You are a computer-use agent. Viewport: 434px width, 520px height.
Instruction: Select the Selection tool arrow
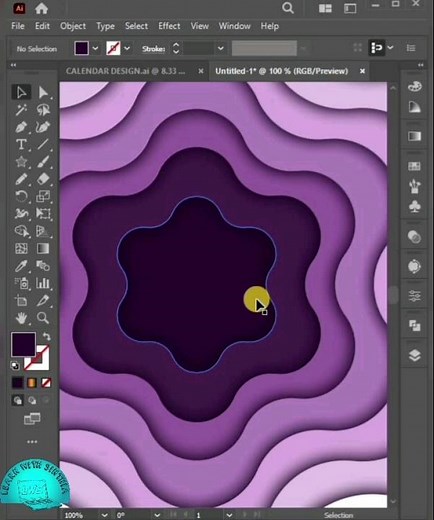[21, 92]
